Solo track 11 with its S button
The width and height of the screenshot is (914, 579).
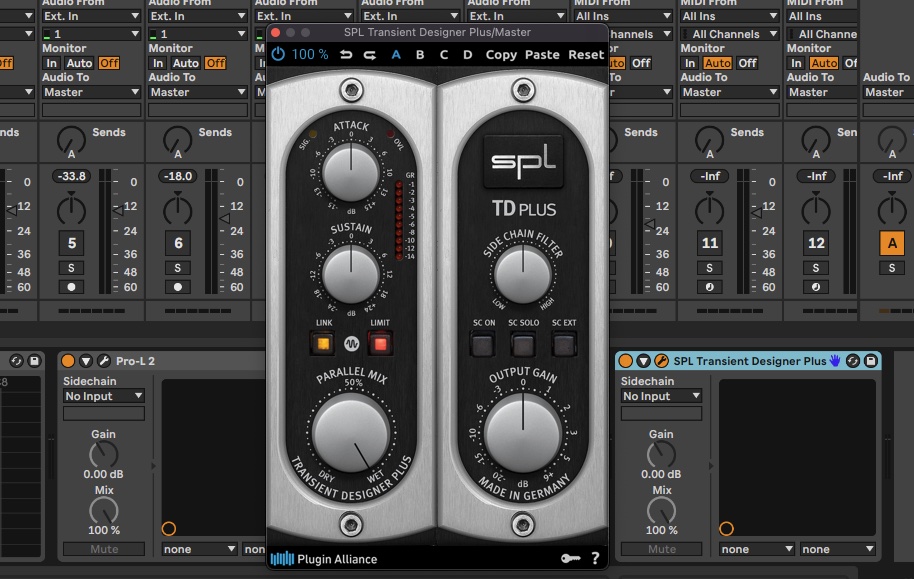[x=709, y=268]
